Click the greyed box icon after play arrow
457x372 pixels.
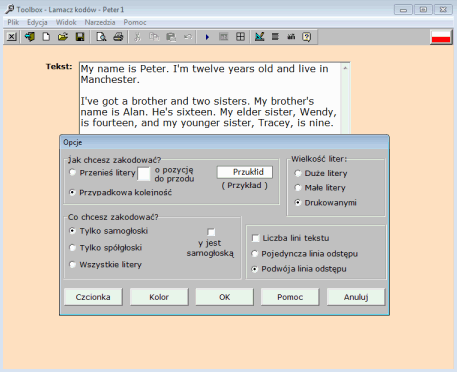click(224, 37)
